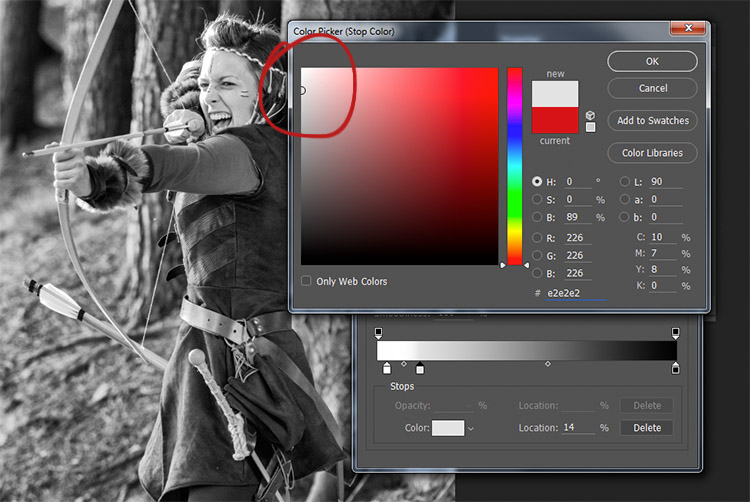The image size is (750, 502).
Task: Open the stop Color dropdown arrow in Stops
Action: coord(471,429)
